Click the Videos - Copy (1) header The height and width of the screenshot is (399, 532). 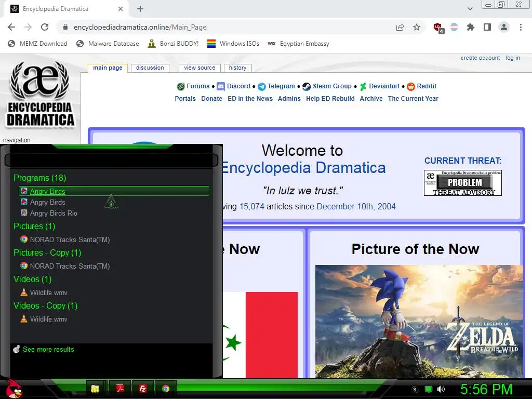(46, 305)
